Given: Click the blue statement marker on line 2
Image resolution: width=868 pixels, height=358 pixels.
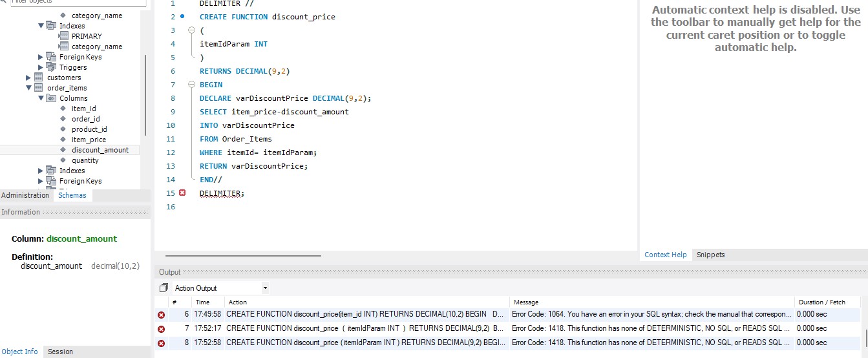Looking at the screenshot, I should pos(182,17).
